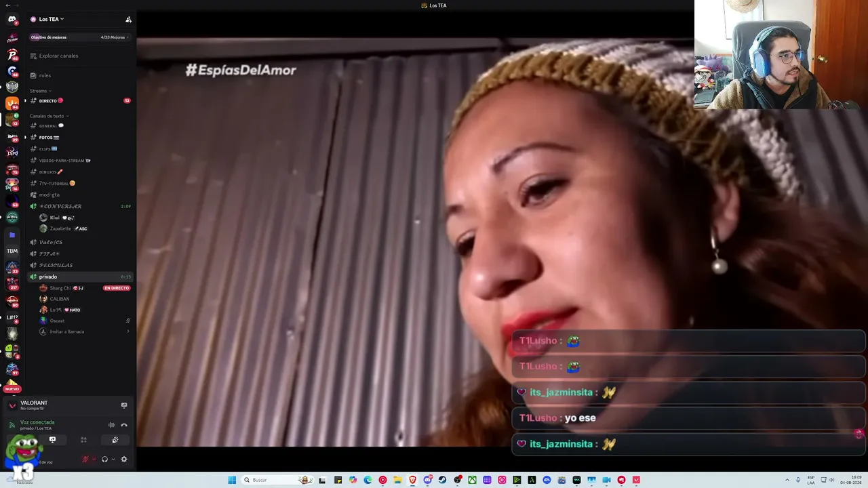
Task: Open the L#1? server in the server list
Action: pyautogui.click(x=12, y=317)
